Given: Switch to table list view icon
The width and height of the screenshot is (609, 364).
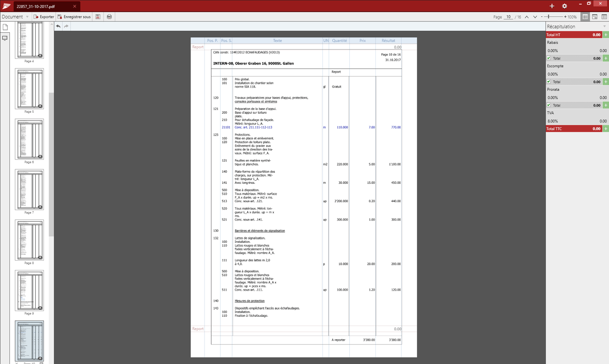Looking at the screenshot, I should coord(604,17).
